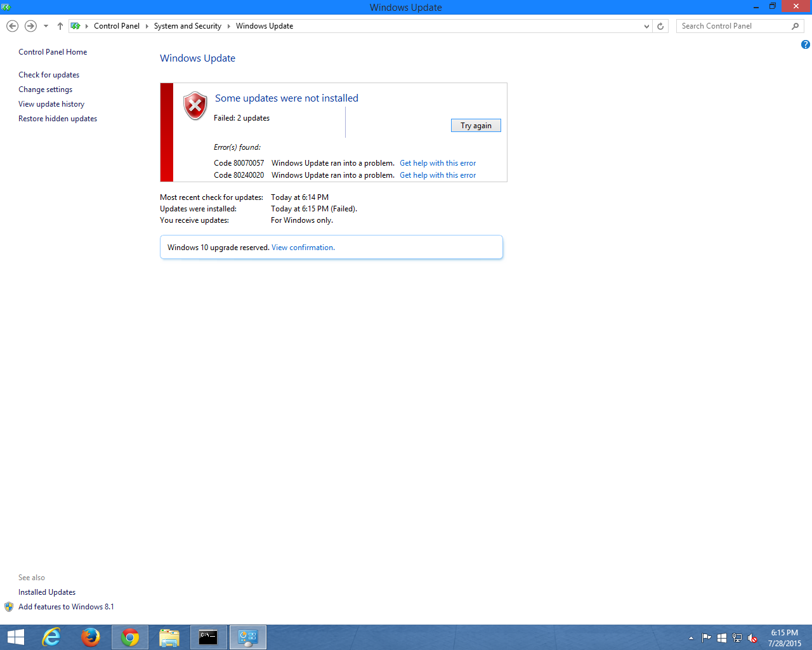
Task: Select Windows Update breadcrumb
Action: point(265,26)
